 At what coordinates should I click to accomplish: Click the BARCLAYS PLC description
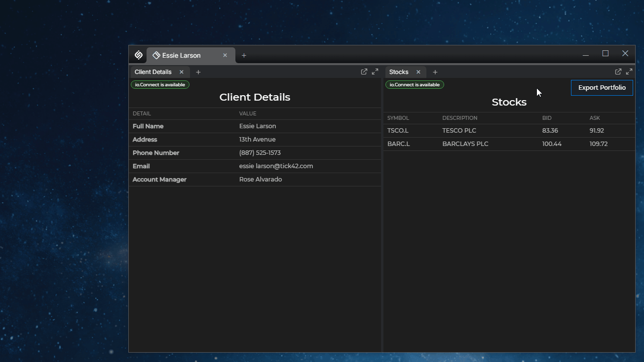tap(465, 144)
